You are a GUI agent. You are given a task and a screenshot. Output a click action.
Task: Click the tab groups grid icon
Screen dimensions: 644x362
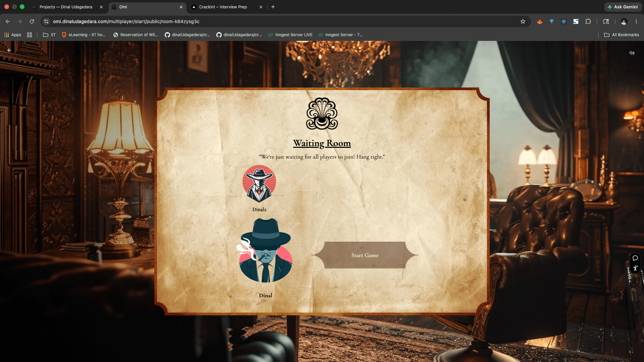point(30,35)
